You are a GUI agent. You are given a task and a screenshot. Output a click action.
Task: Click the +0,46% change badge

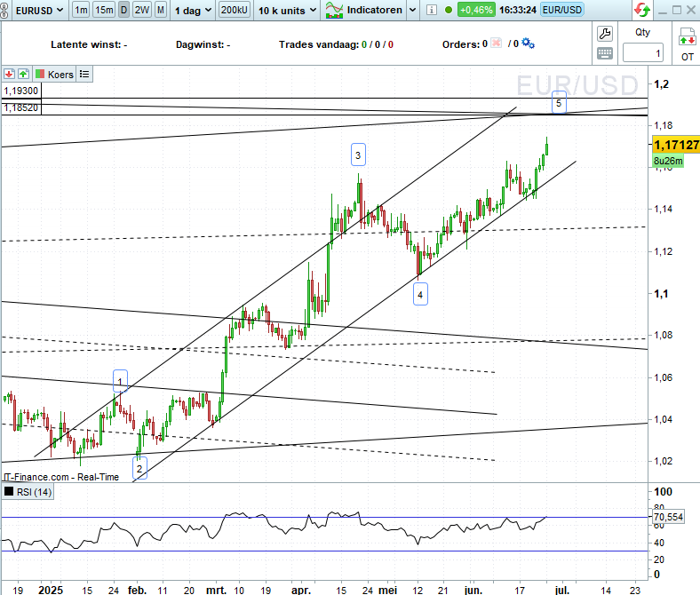click(x=476, y=10)
